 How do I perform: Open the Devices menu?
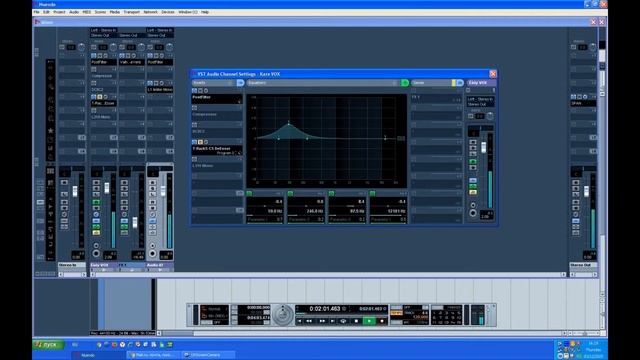pyautogui.click(x=168, y=12)
